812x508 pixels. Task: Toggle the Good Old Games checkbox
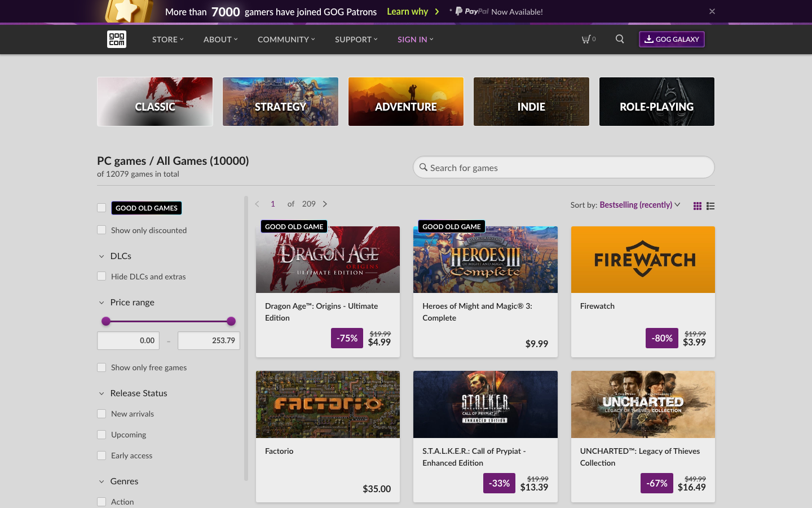(101, 208)
